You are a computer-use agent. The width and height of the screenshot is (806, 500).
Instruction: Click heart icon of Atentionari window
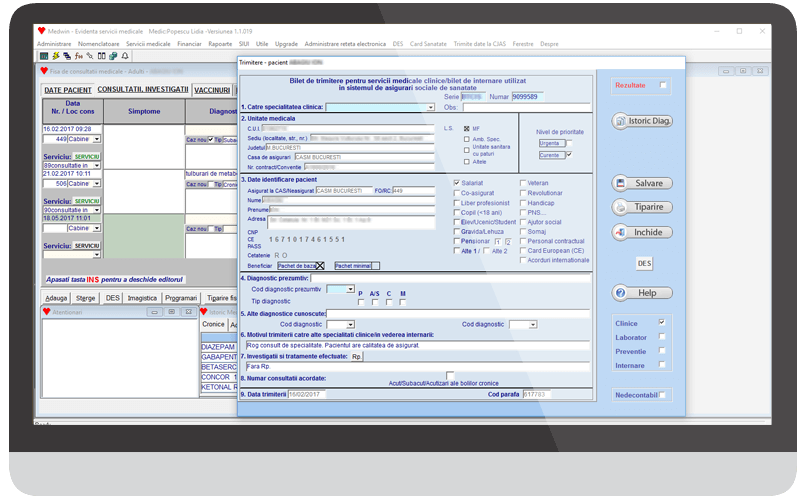point(47,311)
